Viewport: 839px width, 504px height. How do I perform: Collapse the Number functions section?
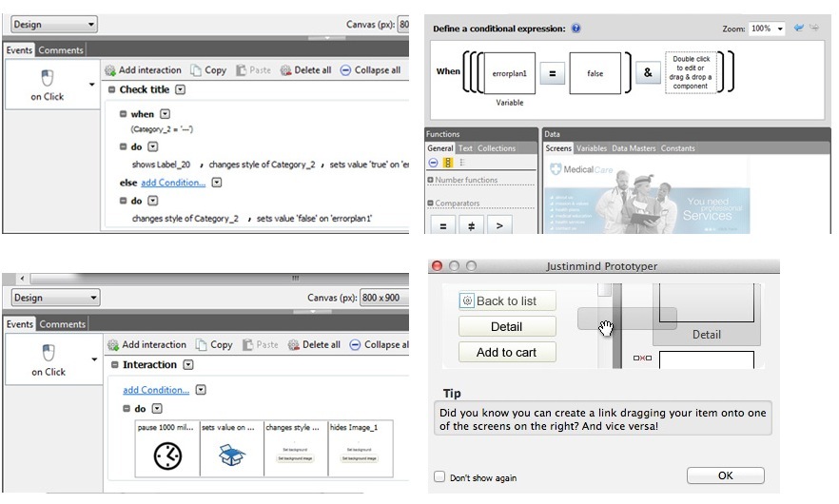[430, 180]
